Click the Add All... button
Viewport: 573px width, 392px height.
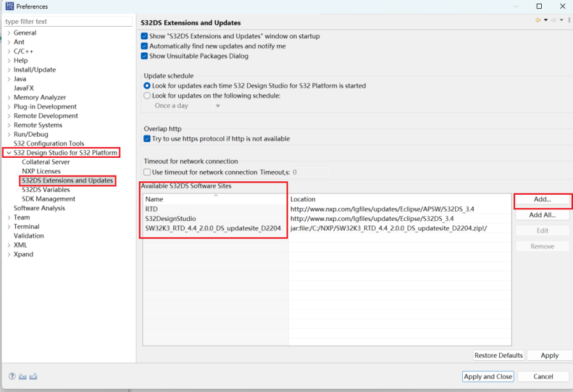(x=542, y=215)
